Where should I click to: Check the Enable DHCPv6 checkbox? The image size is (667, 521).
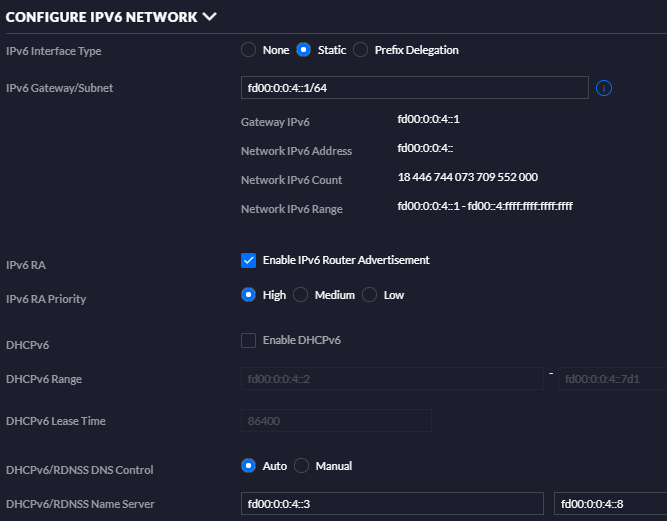pos(248,340)
